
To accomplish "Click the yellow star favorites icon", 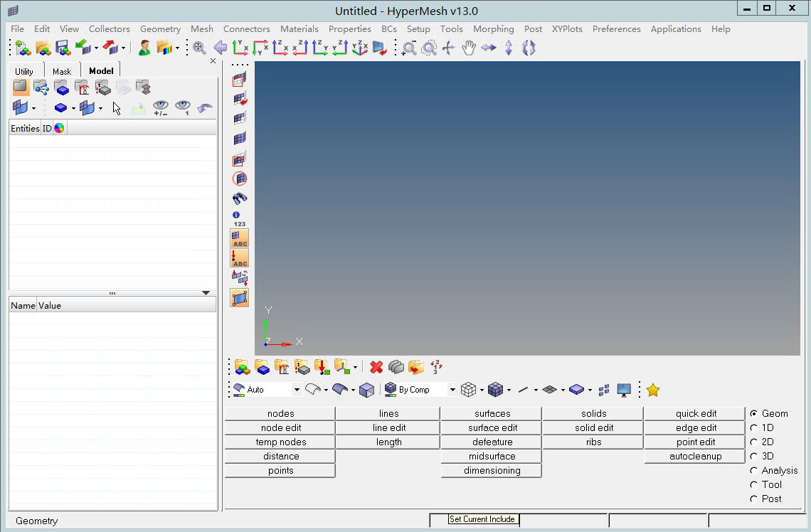I will (653, 390).
